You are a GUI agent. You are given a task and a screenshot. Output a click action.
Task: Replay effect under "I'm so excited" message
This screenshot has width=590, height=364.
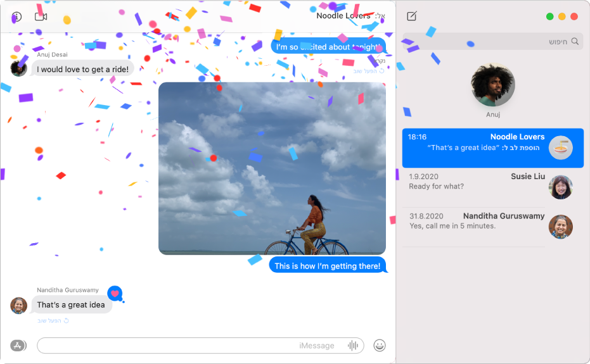click(369, 71)
